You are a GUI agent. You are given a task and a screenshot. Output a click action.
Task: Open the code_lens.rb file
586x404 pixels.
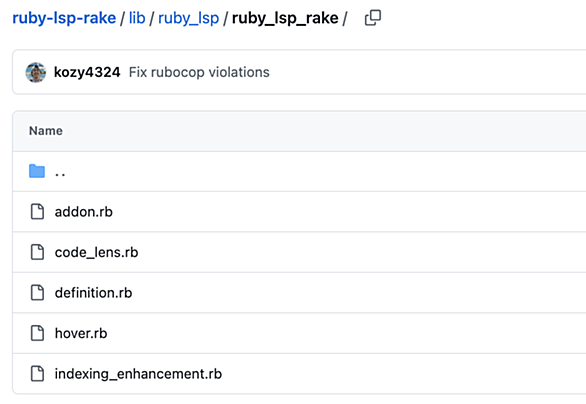96,253
